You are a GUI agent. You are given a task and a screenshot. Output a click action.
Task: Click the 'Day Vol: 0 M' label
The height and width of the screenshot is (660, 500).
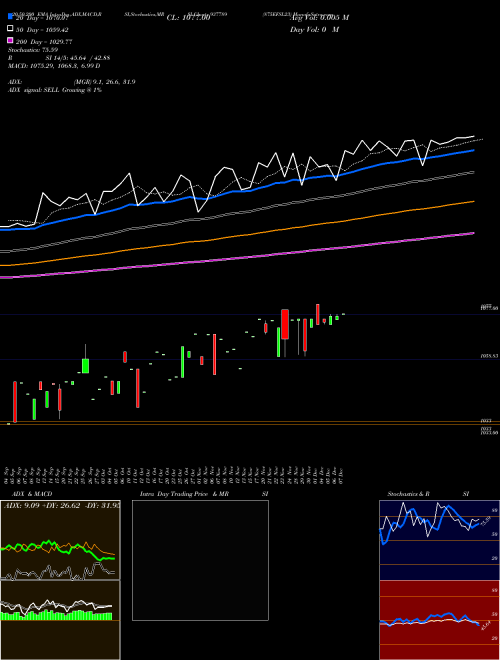coord(315,29)
